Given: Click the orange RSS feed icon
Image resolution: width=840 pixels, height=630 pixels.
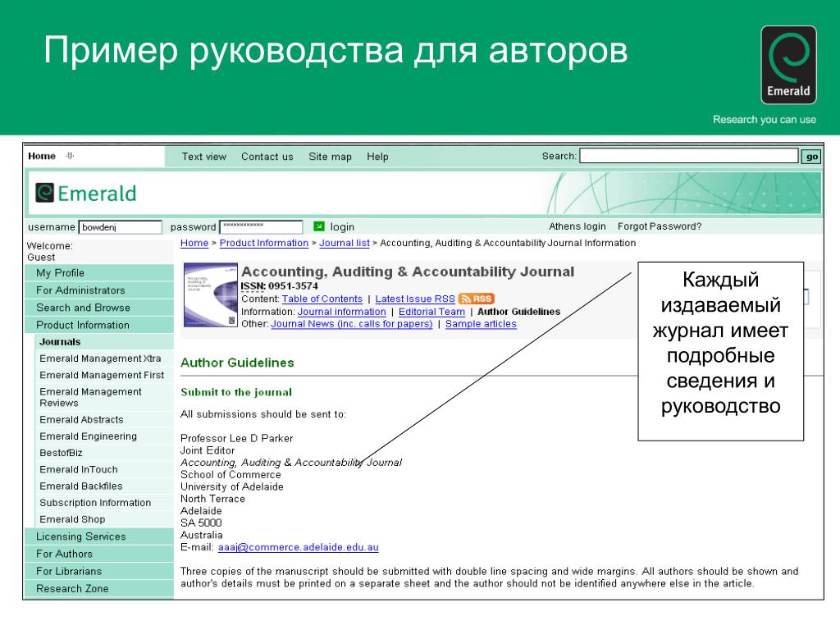Looking at the screenshot, I should (x=477, y=299).
